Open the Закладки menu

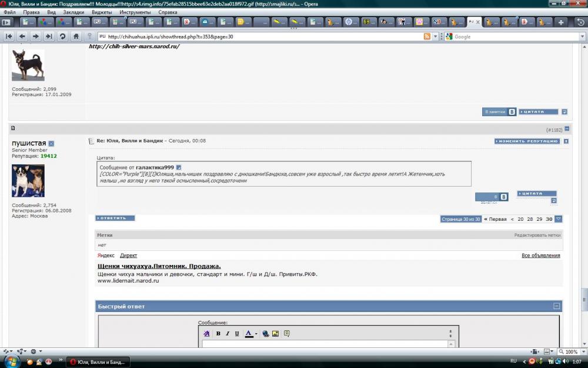point(73,12)
